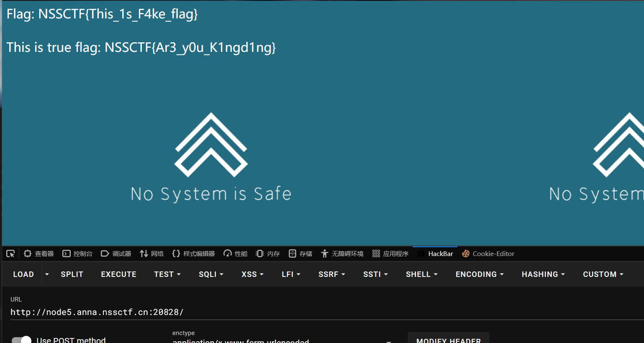Expand the ENCODING menu
Screen dimensions: 644x343
480,274
